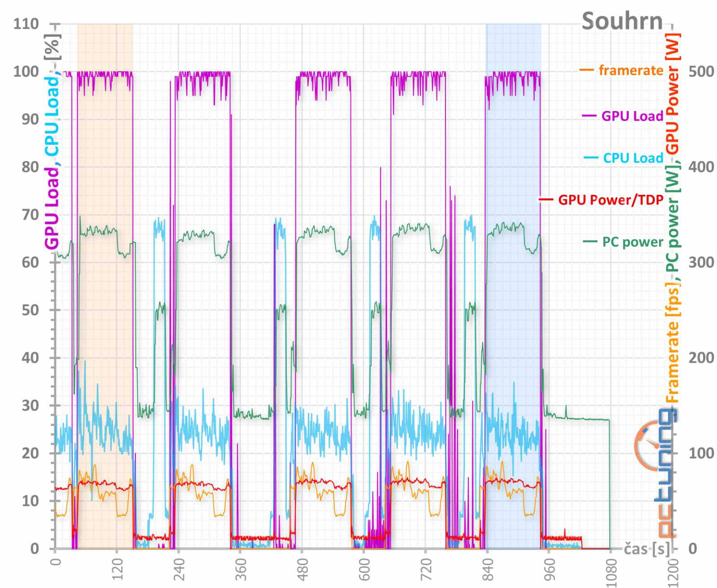Screen dimensions: 717x588
Task: Click the right axis value 100
Action: (701, 453)
